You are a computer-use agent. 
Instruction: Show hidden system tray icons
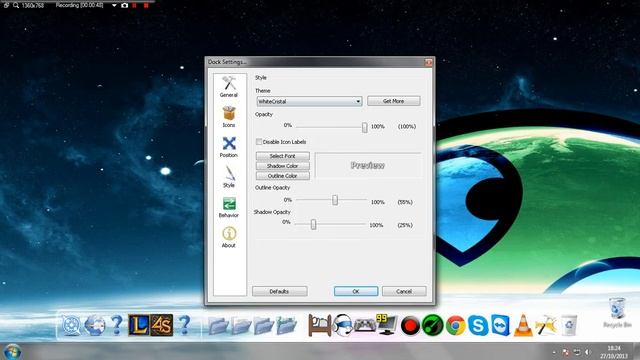[554, 352]
